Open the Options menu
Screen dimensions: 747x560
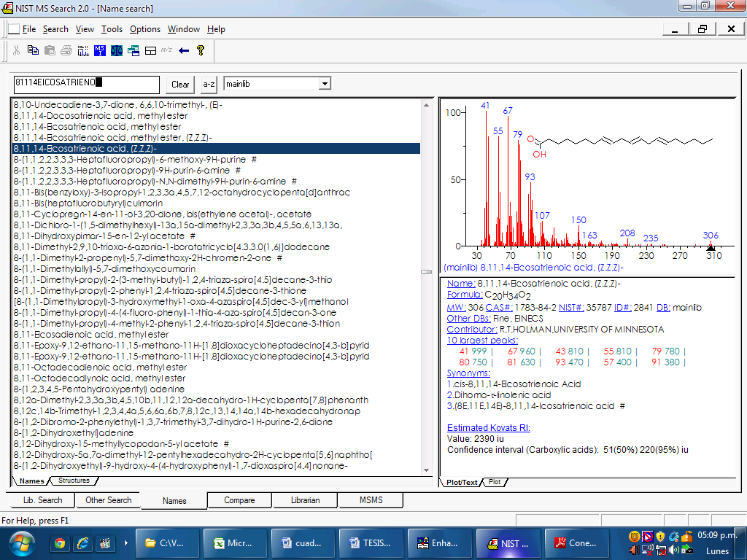point(145,29)
